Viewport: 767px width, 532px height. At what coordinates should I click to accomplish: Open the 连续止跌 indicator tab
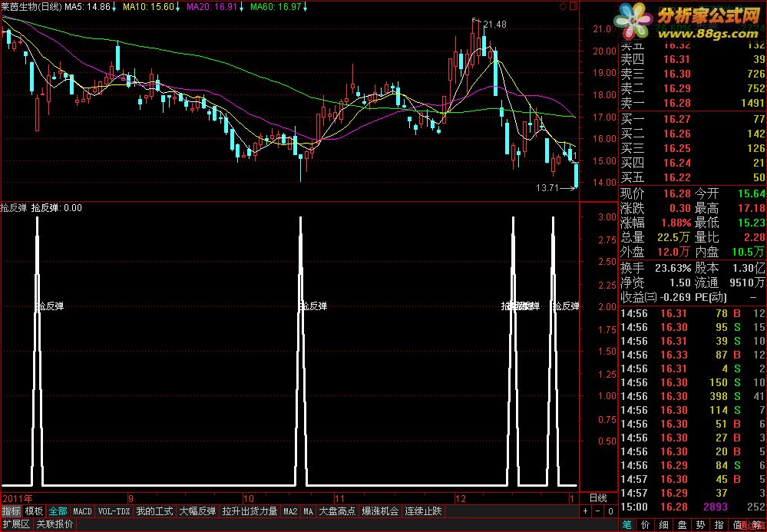click(423, 511)
